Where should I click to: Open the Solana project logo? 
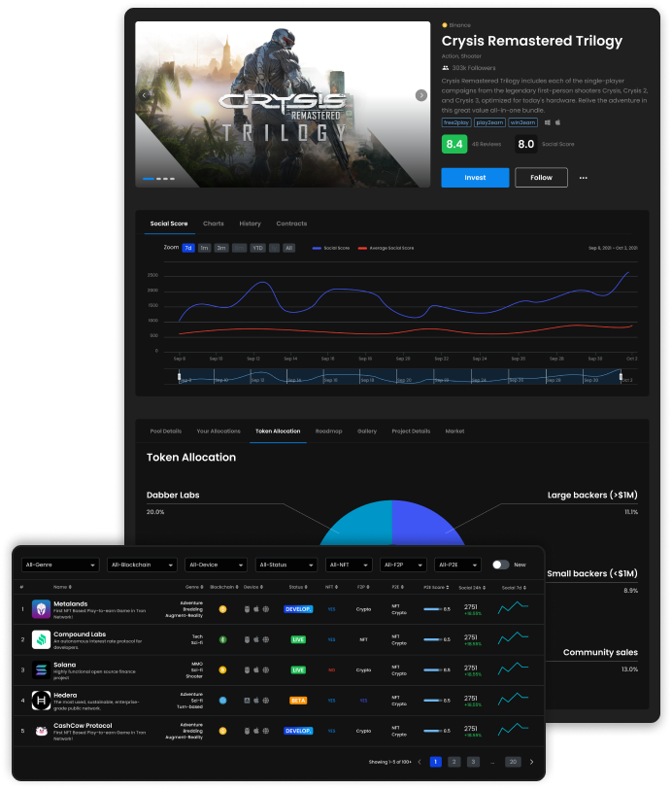tap(41, 669)
